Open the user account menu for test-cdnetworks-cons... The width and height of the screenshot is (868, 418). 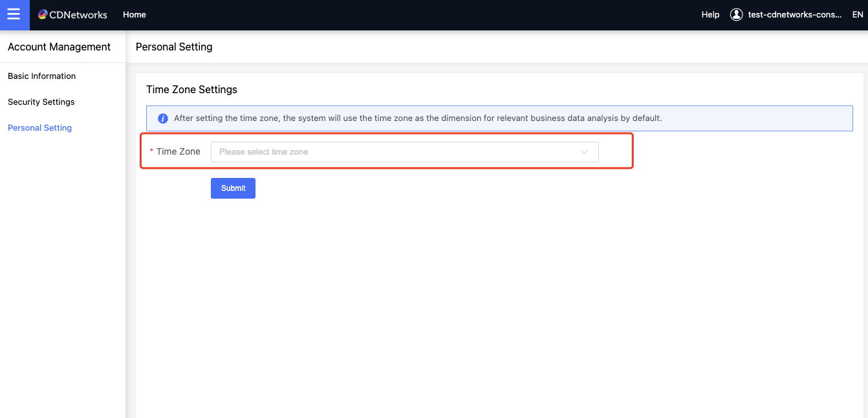(x=794, y=14)
